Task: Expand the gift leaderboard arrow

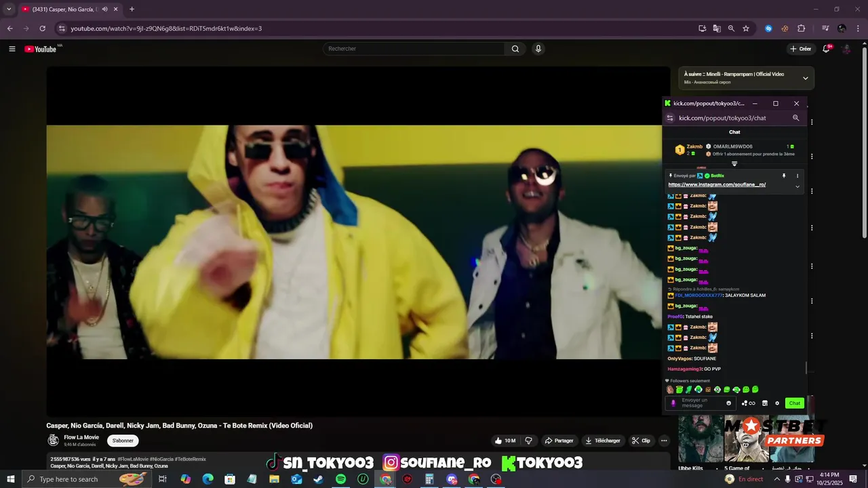Action: [734, 163]
